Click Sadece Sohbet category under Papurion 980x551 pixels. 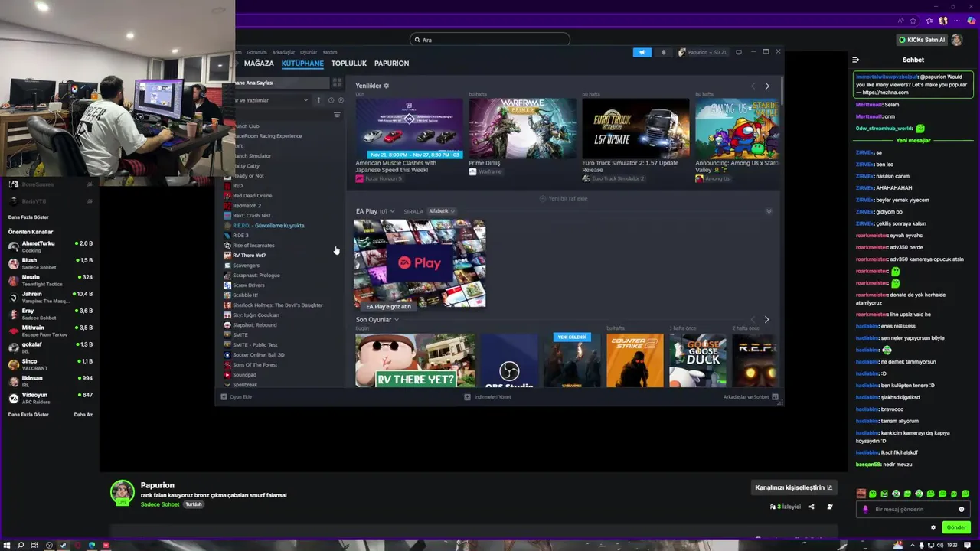click(x=160, y=504)
